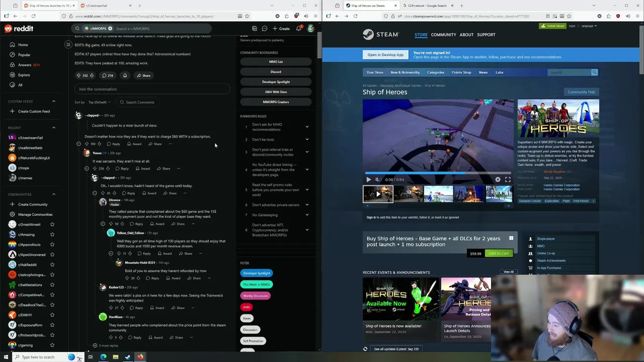
Task: Open Steam SUPPORT tab
Action: (x=486, y=35)
